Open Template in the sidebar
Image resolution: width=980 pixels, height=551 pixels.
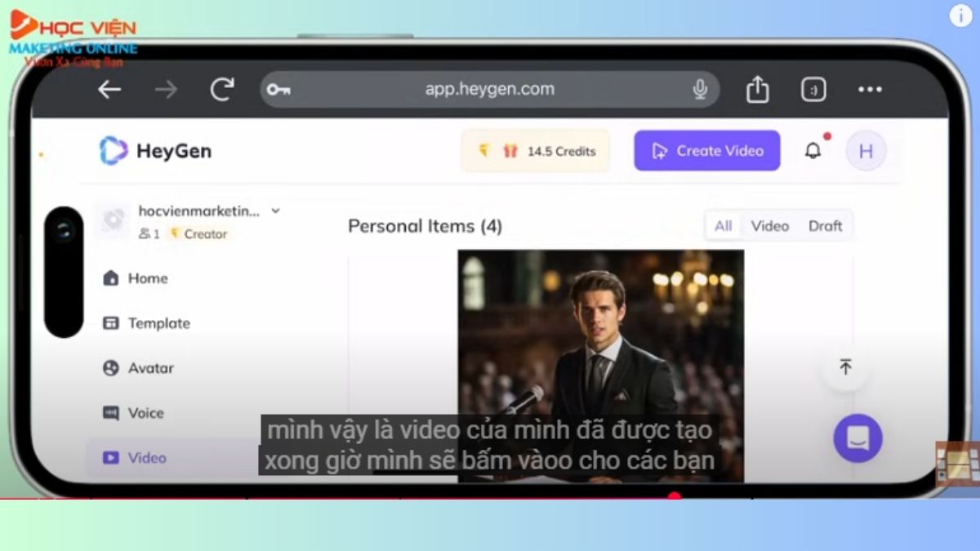point(146,323)
